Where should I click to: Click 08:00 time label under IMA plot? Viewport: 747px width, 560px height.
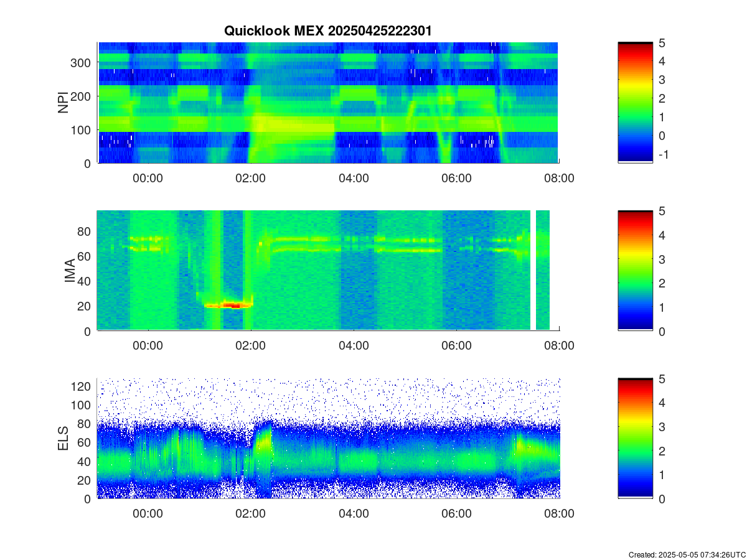pos(559,346)
